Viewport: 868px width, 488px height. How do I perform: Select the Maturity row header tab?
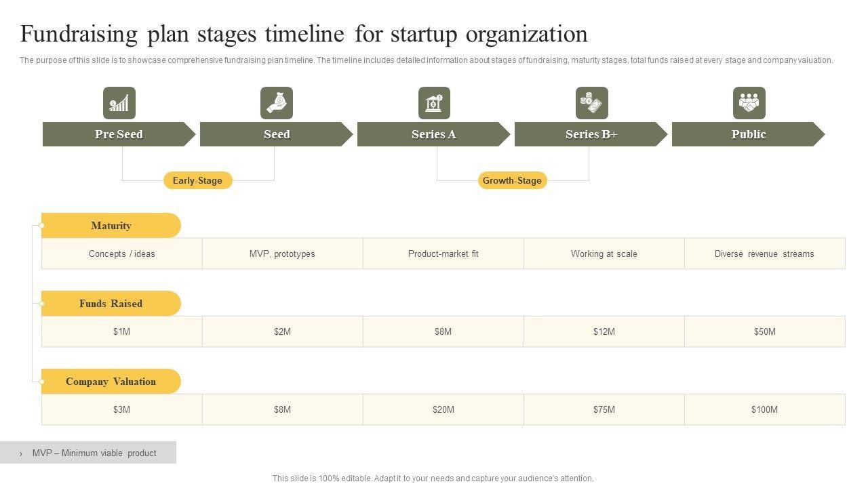pyautogui.click(x=111, y=226)
